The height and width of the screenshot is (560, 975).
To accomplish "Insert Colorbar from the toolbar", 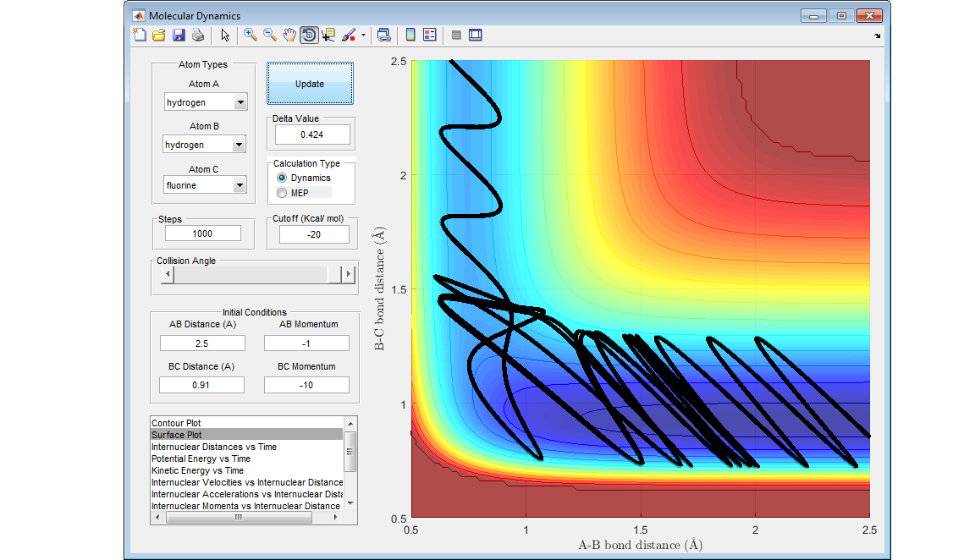I will point(410,35).
